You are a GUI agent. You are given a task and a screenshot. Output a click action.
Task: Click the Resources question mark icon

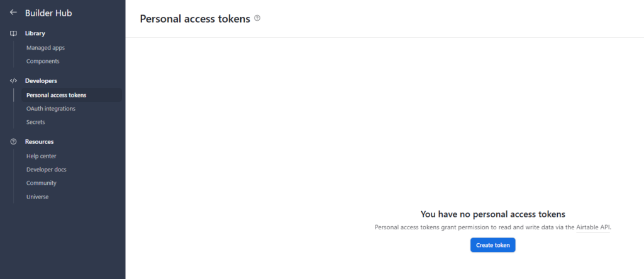pos(13,141)
